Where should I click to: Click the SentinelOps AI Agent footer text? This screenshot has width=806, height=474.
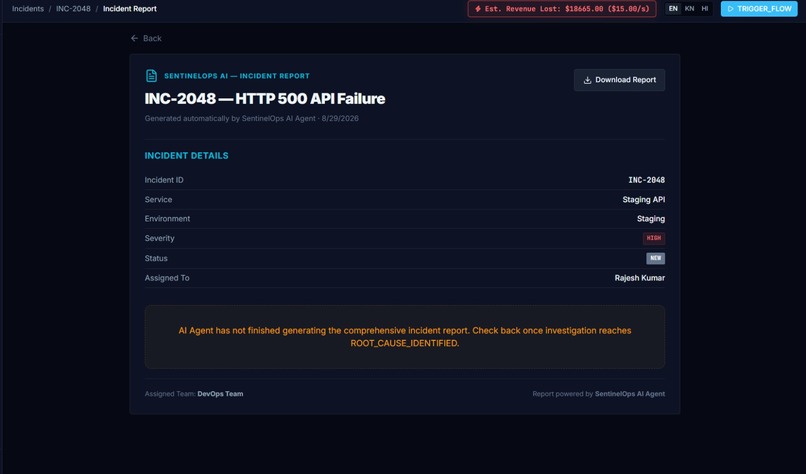coord(630,394)
